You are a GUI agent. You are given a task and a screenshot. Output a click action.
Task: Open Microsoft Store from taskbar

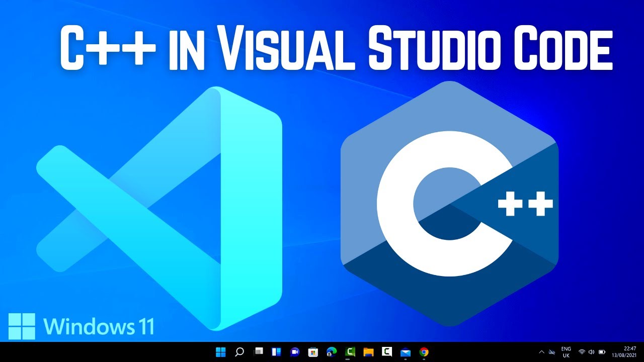pyautogui.click(x=313, y=352)
